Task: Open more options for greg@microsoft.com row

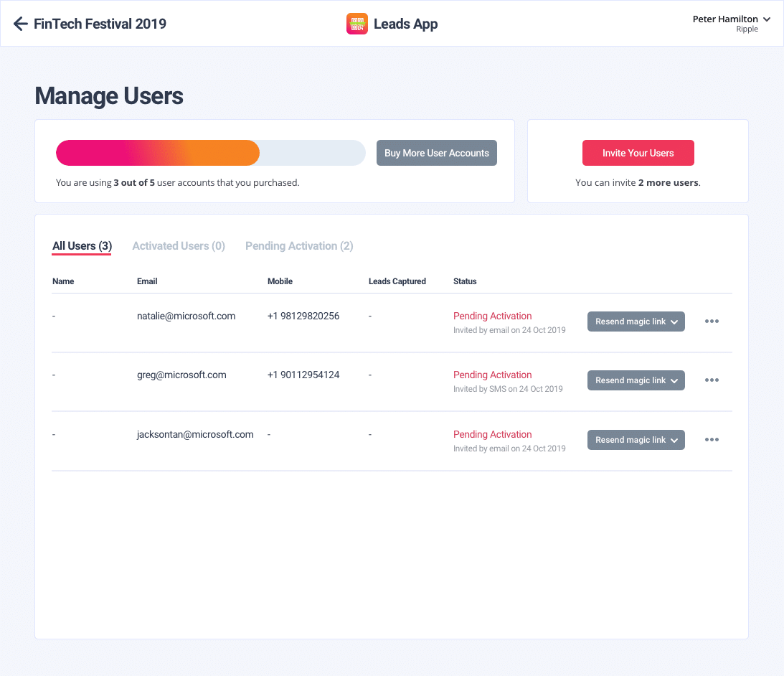Action: pos(712,380)
